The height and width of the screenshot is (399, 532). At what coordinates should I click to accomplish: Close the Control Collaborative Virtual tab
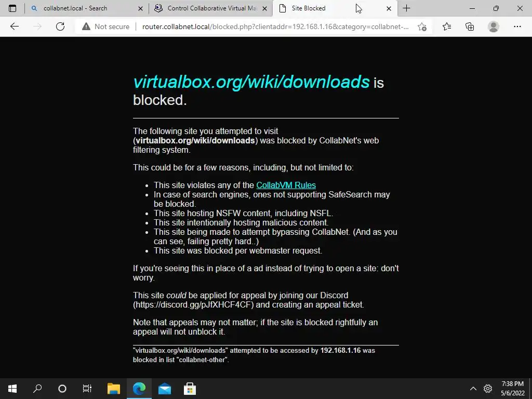click(265, 8)
